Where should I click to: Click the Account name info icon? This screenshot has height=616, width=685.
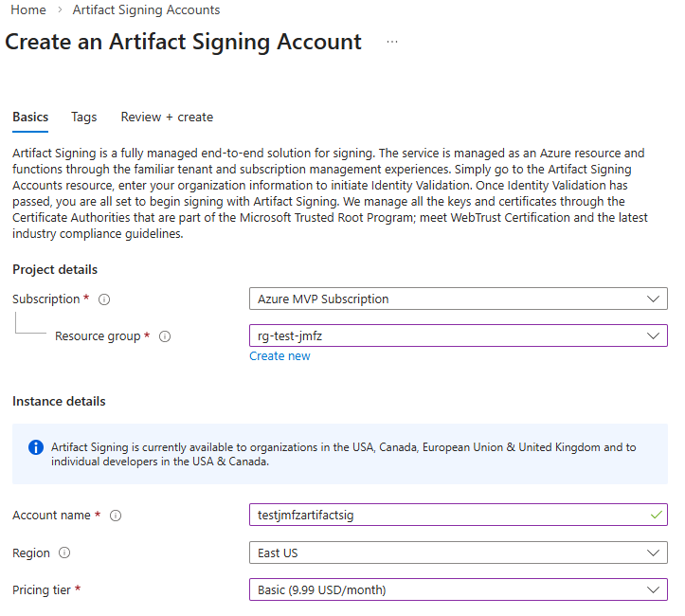[x=116, y=516]
